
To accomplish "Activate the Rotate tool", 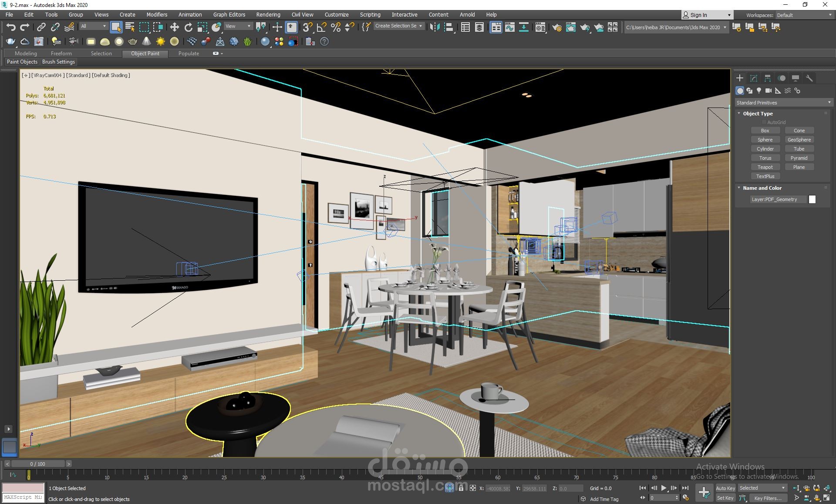I will pos(188,27).
